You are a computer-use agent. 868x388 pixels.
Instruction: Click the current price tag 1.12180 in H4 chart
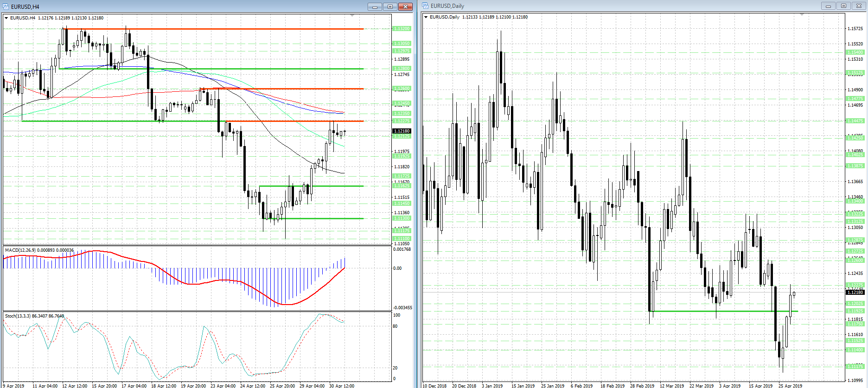(402, 131)
